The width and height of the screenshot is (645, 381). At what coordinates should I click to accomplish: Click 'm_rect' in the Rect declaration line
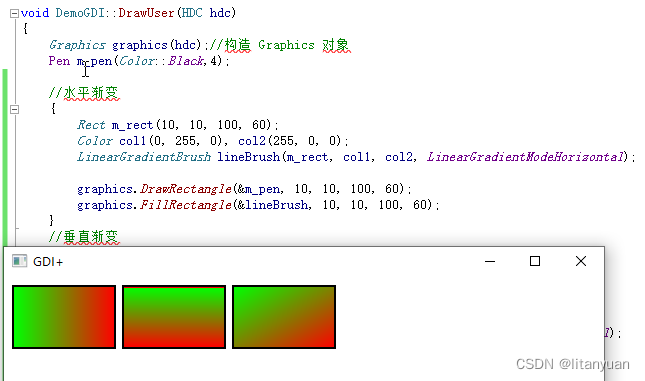[x=132, y=125]
